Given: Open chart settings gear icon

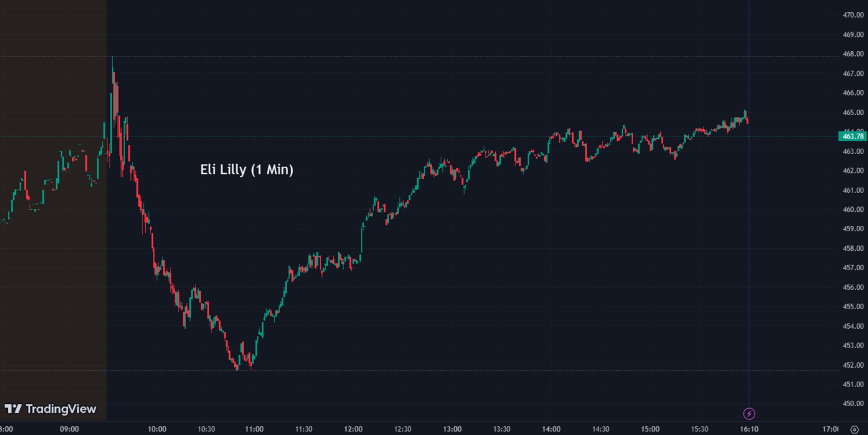Looking at the screenshot, I should 854,429.
